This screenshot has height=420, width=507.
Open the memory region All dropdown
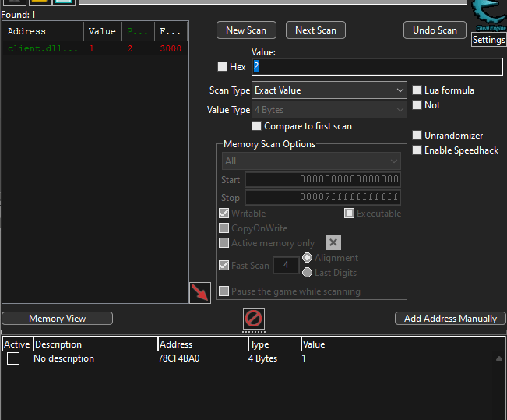point(312,161)
